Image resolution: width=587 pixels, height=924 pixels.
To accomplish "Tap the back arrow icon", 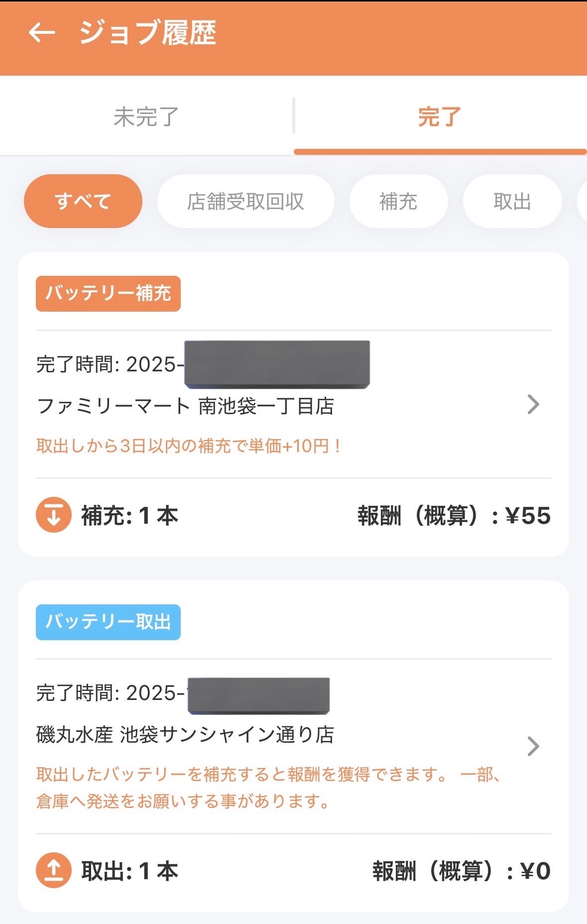I will [x=42, y=33].
